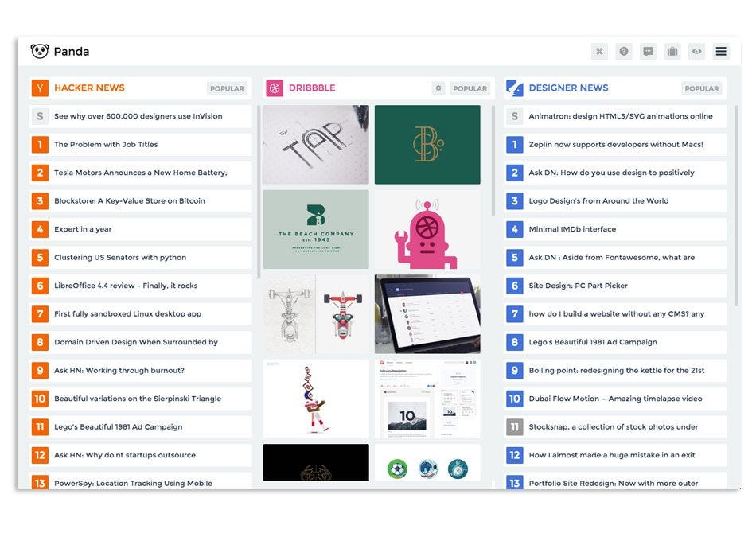Open the green B monogram Dribbble shot
The width and height of the screenshot is (756, 537).
click(427, 145)
